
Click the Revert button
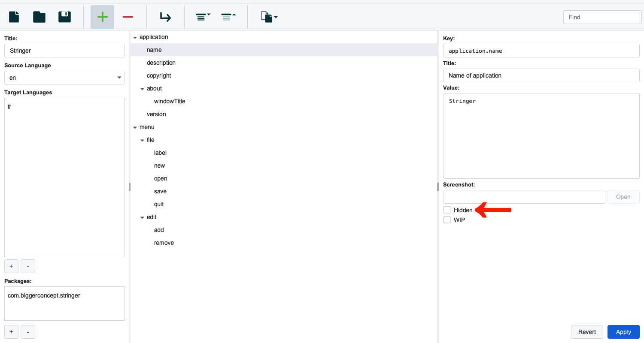587,332
